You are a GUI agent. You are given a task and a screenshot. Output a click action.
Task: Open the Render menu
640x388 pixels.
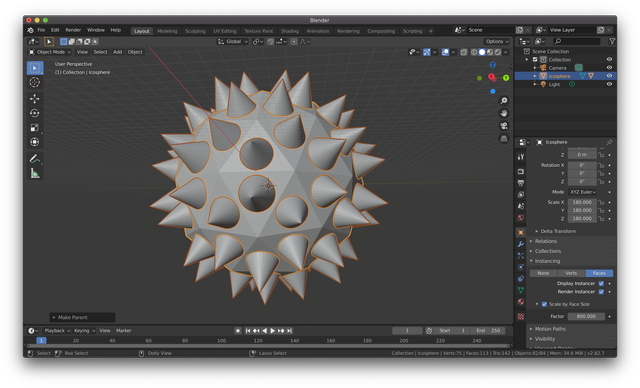click(73, 30)
